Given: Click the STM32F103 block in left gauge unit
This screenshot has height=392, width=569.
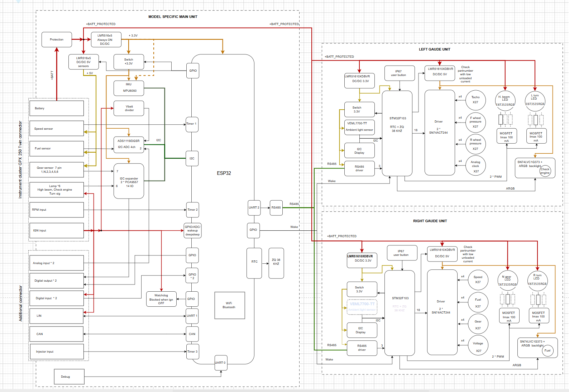Looking at the screenshot, I should click(397, 133).
